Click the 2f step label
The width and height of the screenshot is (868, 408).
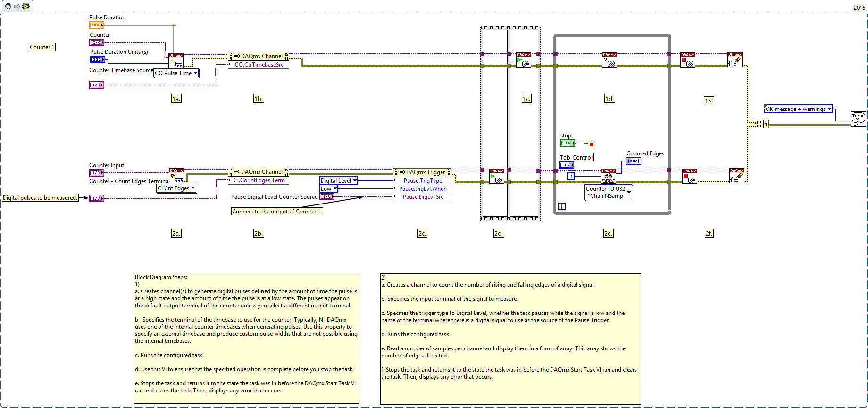pos(709,233)
